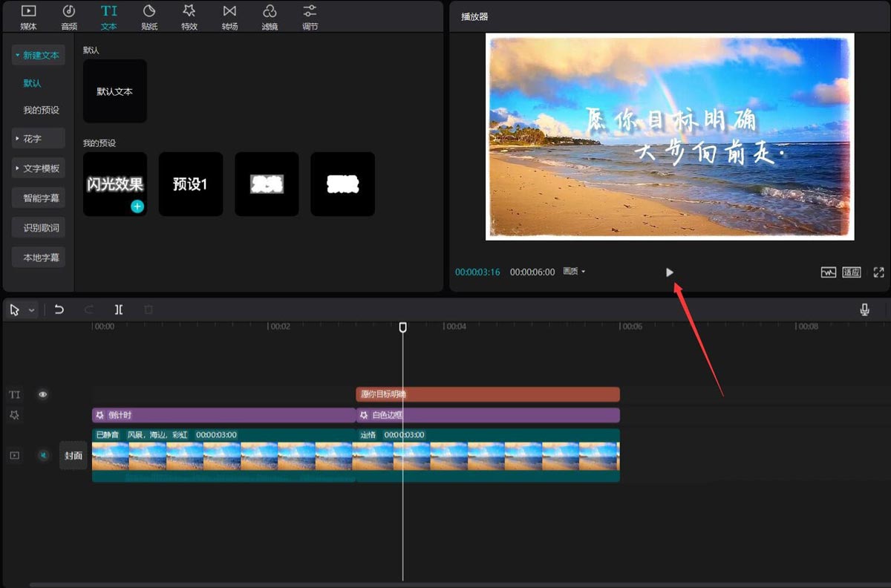
Task: Open the 转场 transitions tab
Action: pyautogui.click(x=229, y=17)
